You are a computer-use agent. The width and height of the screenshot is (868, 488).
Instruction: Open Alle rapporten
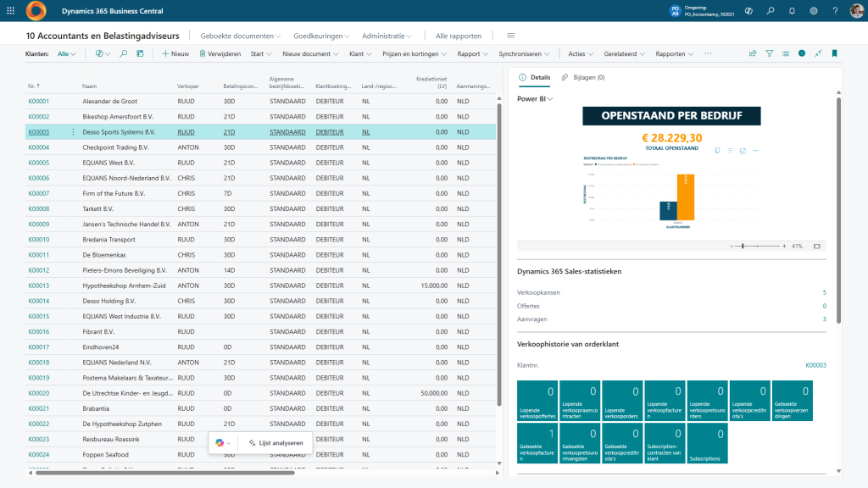(x=459, y=36)
